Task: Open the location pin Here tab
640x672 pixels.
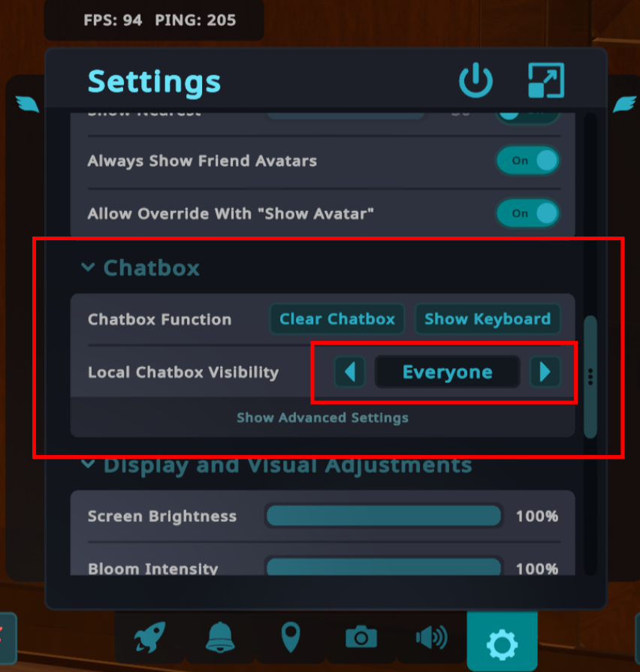Action: tap(291, 637)
